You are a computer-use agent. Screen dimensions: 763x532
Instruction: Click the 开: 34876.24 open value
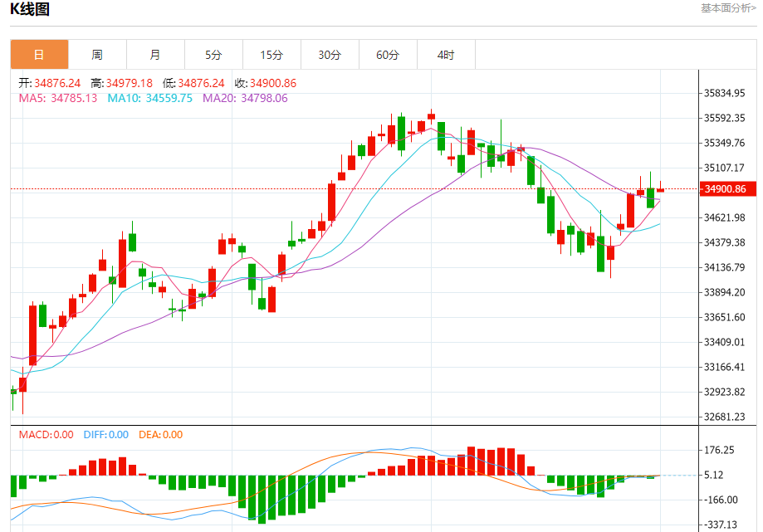(x=50, y=83)
